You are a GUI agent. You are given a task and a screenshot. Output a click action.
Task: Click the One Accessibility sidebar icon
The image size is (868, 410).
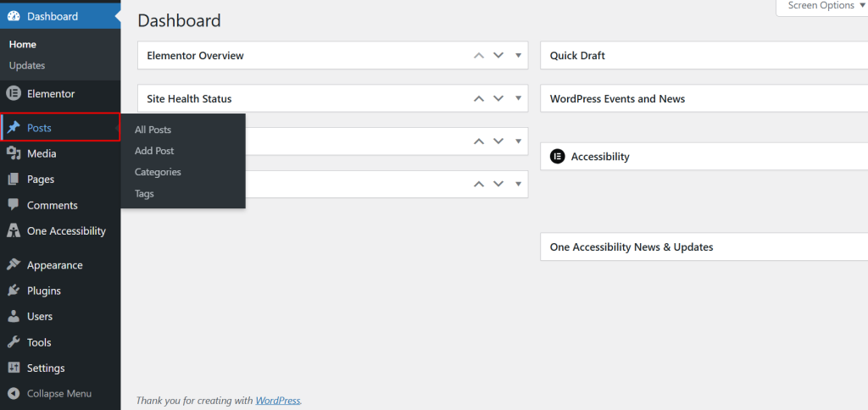pyautogui.click(x=14, y=230)
